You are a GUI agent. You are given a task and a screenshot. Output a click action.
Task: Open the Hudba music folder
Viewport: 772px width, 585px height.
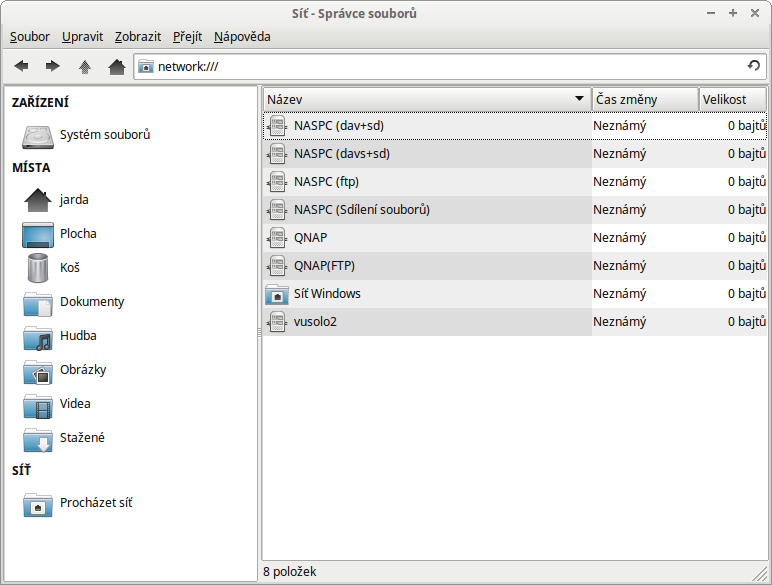tap(77, 336)
